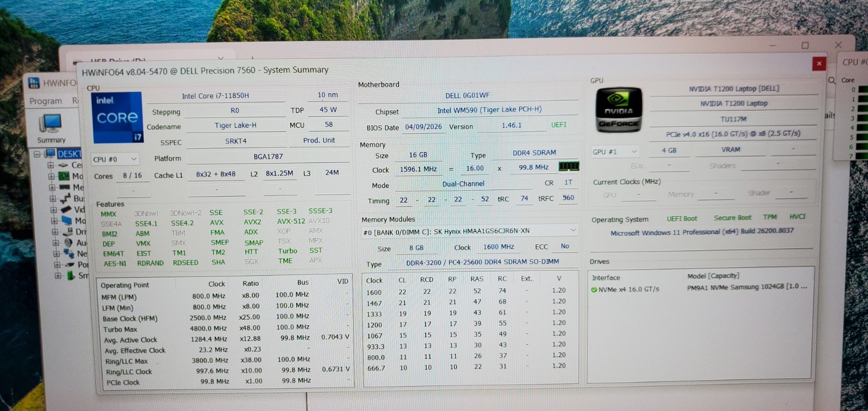Image resolution: width=868 pixels, height=411 pixels.
Task: Click the Base Clock (HFM) row
Action: coord(225,318)
